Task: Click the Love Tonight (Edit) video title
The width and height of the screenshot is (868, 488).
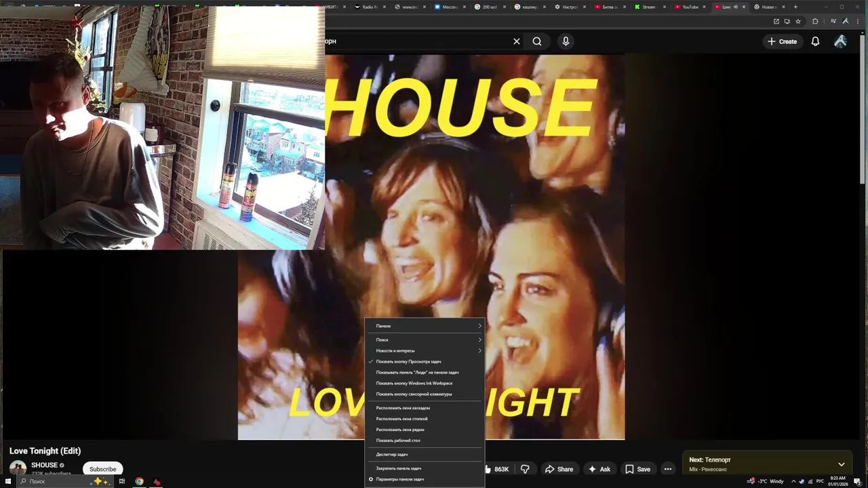Action: coord(45,451)
